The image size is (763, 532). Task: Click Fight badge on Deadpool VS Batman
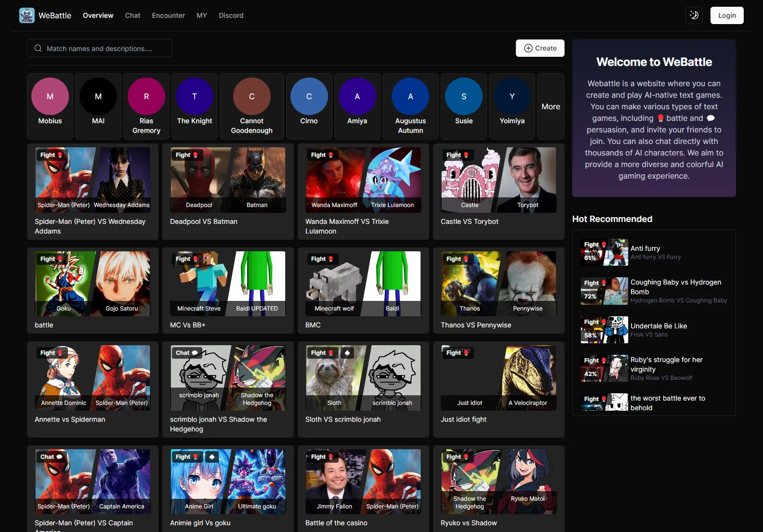[187, 155]
